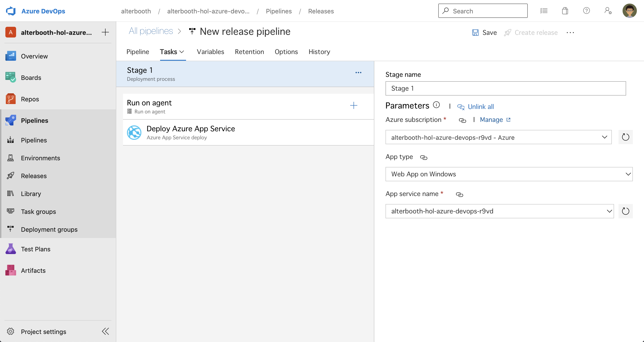Viewport: 644px width, 342px height.
Task: Click the help question mark icon
Action: pos(586,11)
